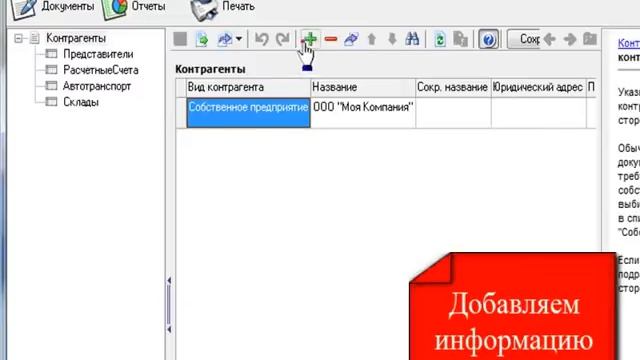Click the blue edit-record arrow icon

[x=351, y=39]
